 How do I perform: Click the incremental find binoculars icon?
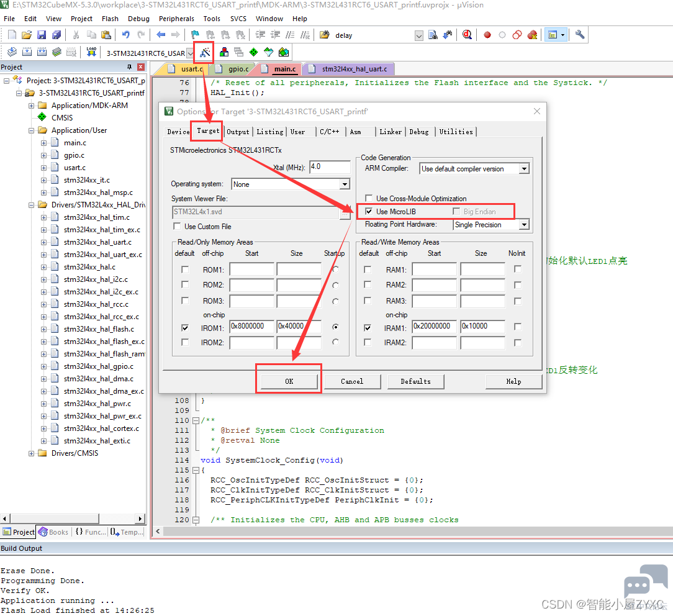pyautogui.click(x=448, y=35)
